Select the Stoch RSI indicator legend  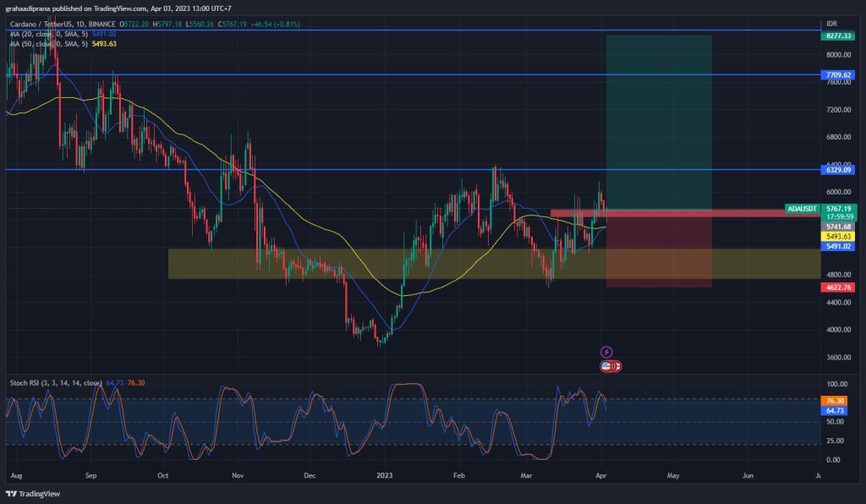point(56,382)
